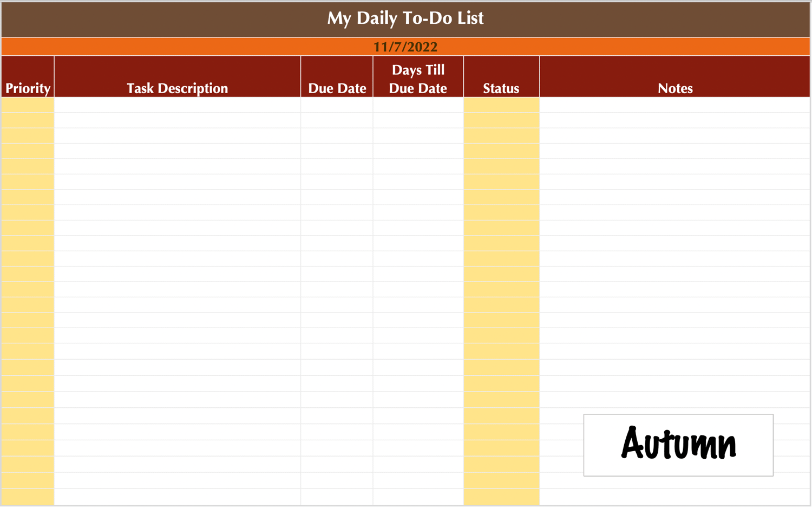Click the 11/7/2022 date cell
Screen dimensions: 812x508
tap(405, 47)
